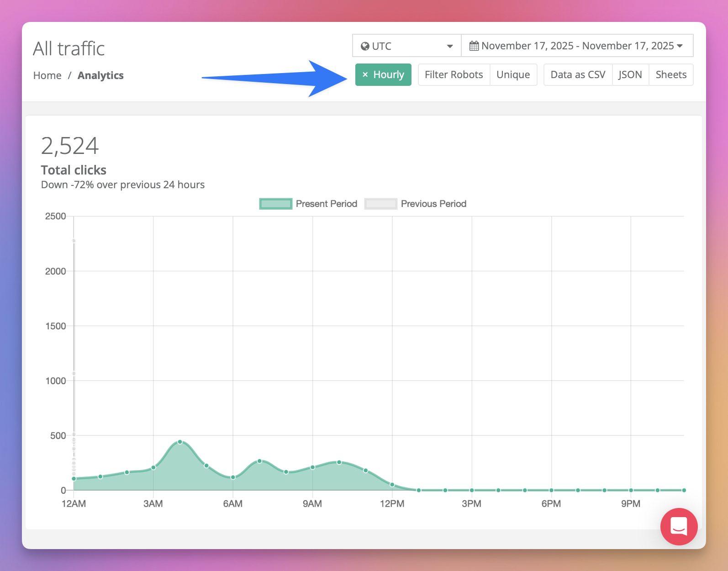
Task: Open the UTC timezone dropdown
Action: click(406, 46)
